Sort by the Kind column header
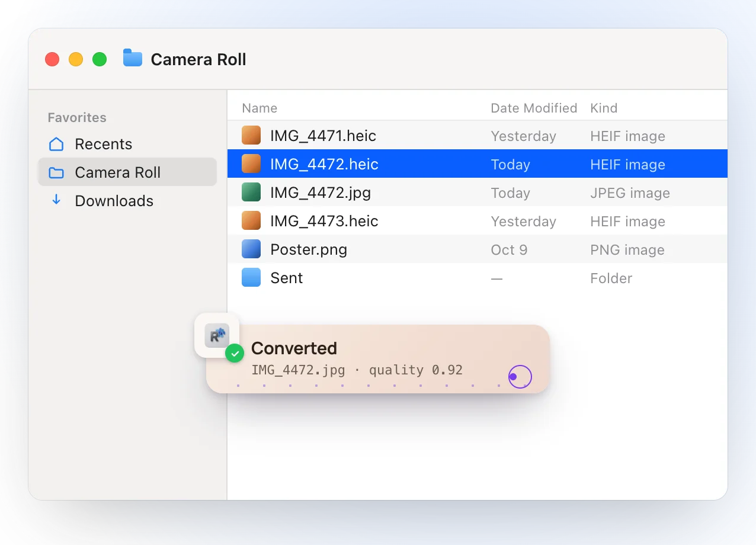 604,108
